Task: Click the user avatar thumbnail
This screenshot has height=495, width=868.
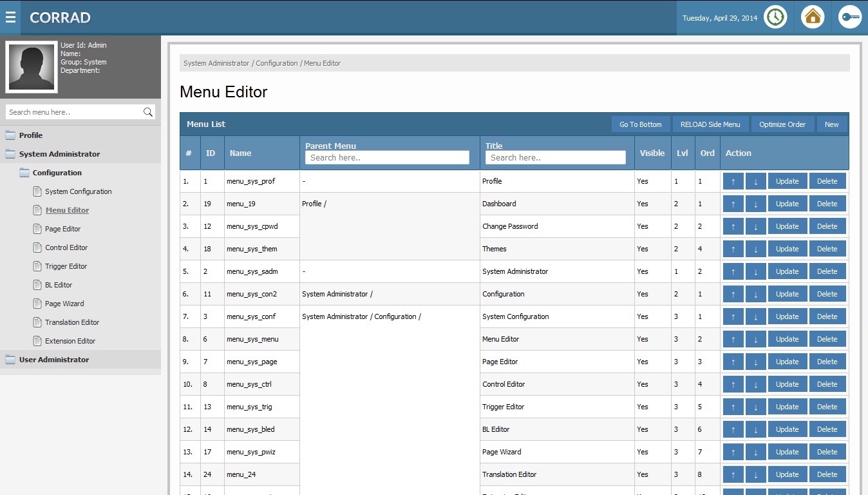Action: pyautogui.click(x=32, y=67)
